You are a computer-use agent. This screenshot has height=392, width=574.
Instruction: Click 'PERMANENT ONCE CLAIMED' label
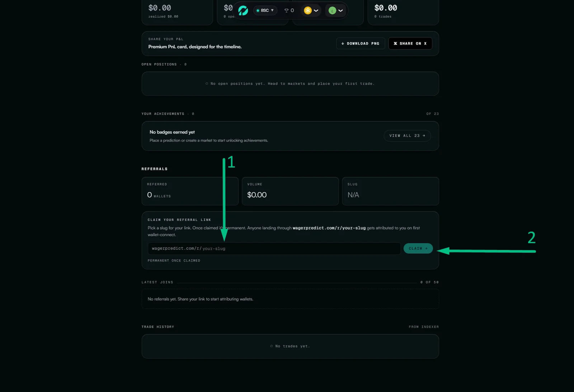174,260
